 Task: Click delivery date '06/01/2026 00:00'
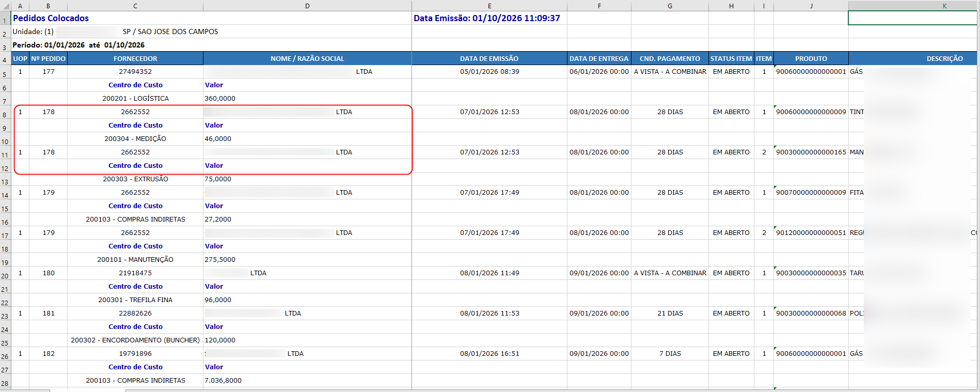coord(599,72)
